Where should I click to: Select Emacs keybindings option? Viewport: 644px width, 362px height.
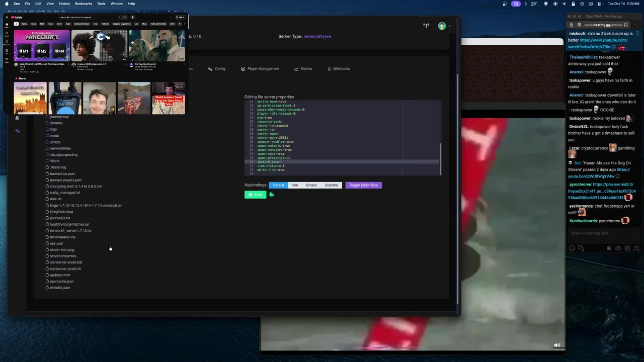coord(311,185)
